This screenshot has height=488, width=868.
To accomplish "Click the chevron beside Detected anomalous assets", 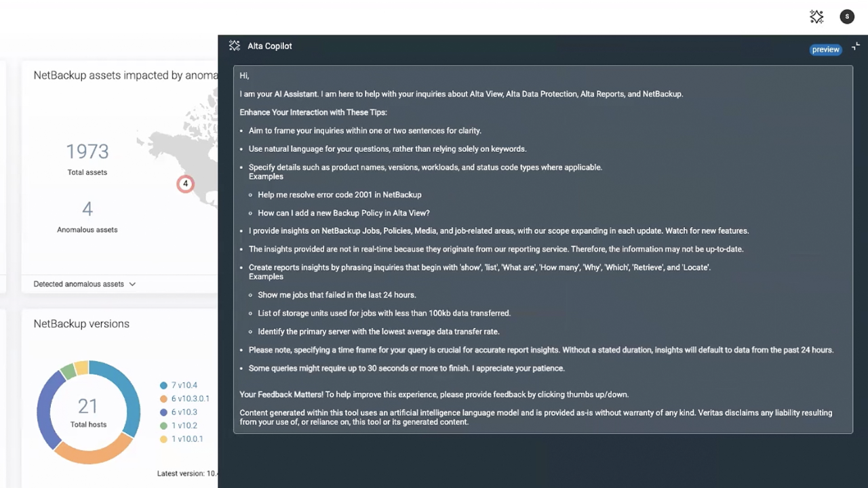I will pos(132,284).
